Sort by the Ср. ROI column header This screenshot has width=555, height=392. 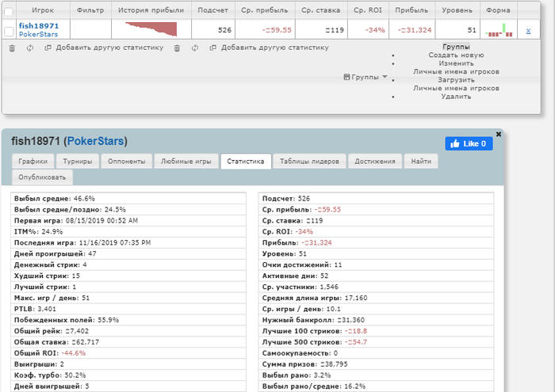pos(368,10)
